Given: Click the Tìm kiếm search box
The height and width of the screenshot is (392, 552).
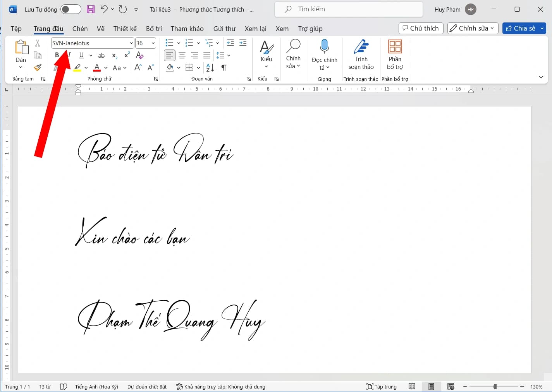Looking at the screenshot, I should coord(349,9).
